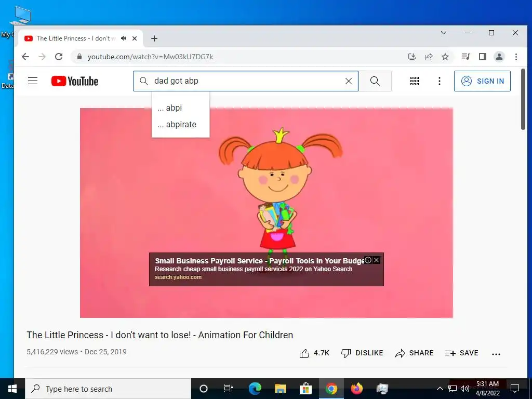Click the Windows taskbar search box
The image size is (532, 399).
(x=108, y=389)
